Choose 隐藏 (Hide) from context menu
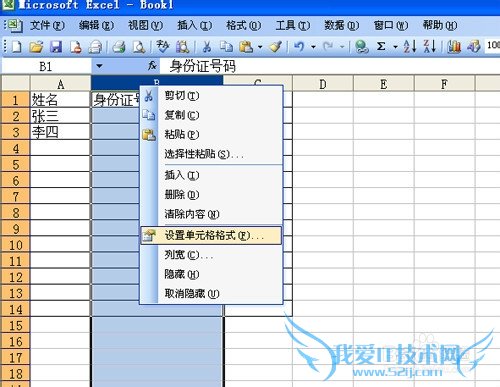This screenshot has height=387, width=500. click(x=211, y=274)
